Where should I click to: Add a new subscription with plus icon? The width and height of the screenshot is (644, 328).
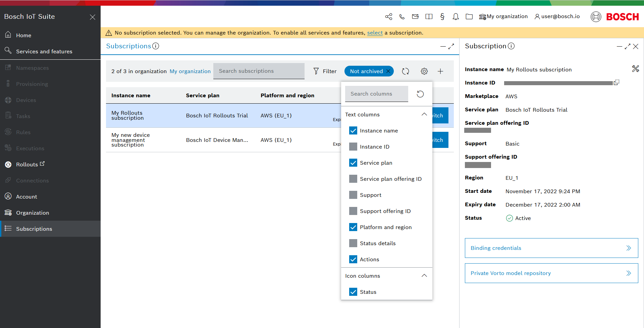[440, 71]
